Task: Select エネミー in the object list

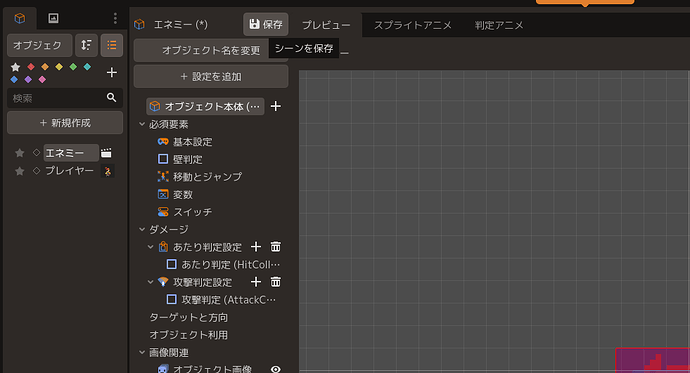Action: (71, 153)
